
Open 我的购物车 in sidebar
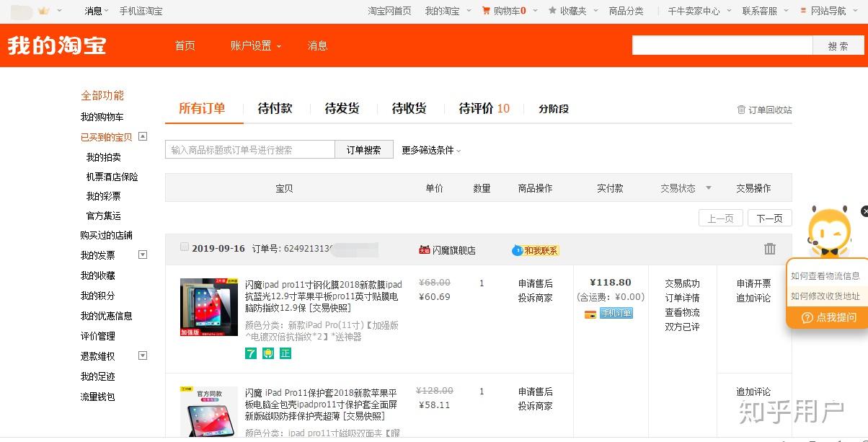click(x=102, y=117)
